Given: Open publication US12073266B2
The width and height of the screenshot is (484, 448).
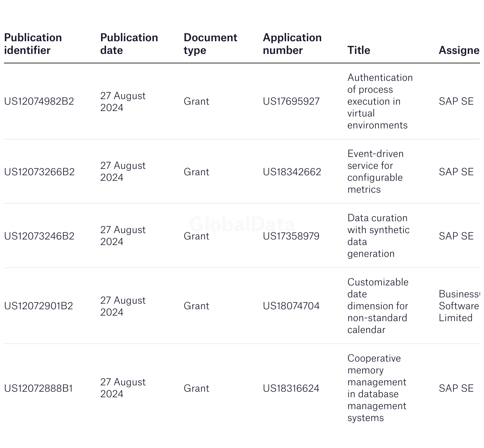Looking at the screenshot, I should tap(39, 172).
